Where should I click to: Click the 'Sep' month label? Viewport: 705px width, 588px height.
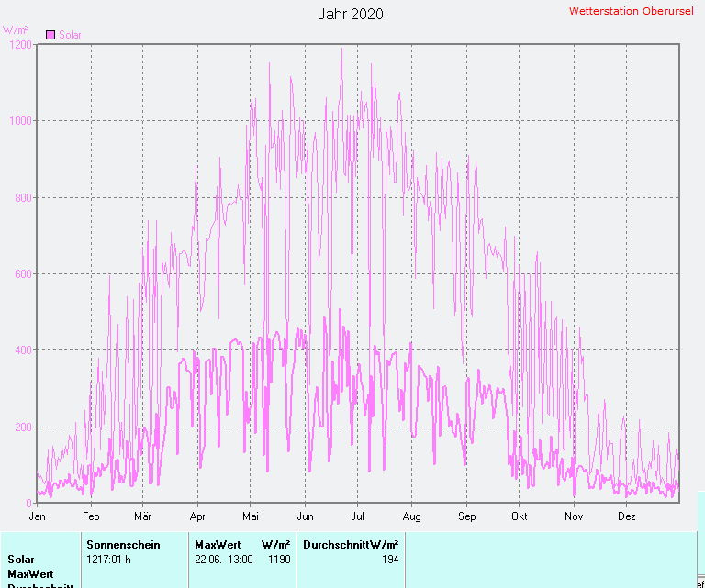[x=466, y=516]
